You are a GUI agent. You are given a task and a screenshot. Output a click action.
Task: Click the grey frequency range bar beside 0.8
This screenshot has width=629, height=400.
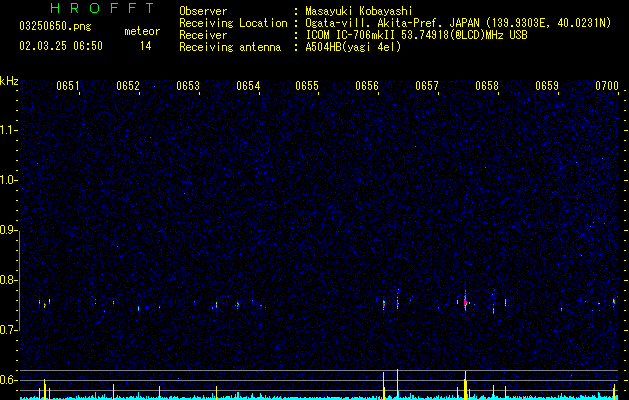coord(19,280)
